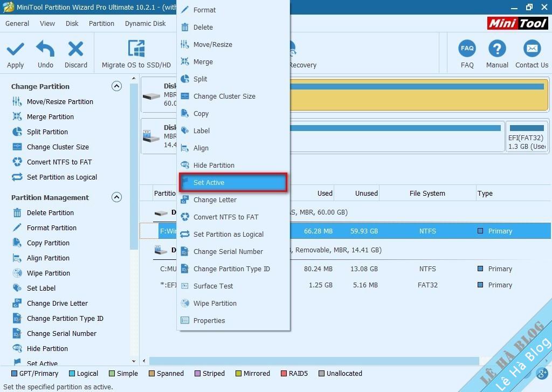Select Align Partition in sidebar
552x392 pixels.
point(41,258)
